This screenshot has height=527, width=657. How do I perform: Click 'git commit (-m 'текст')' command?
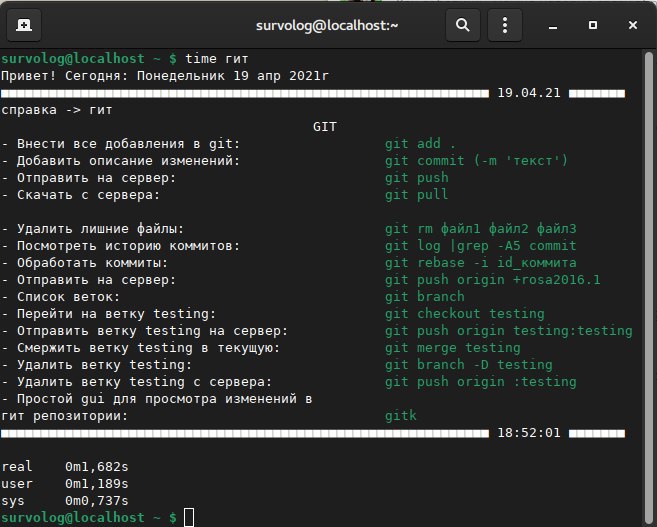(x=476, y=161)
